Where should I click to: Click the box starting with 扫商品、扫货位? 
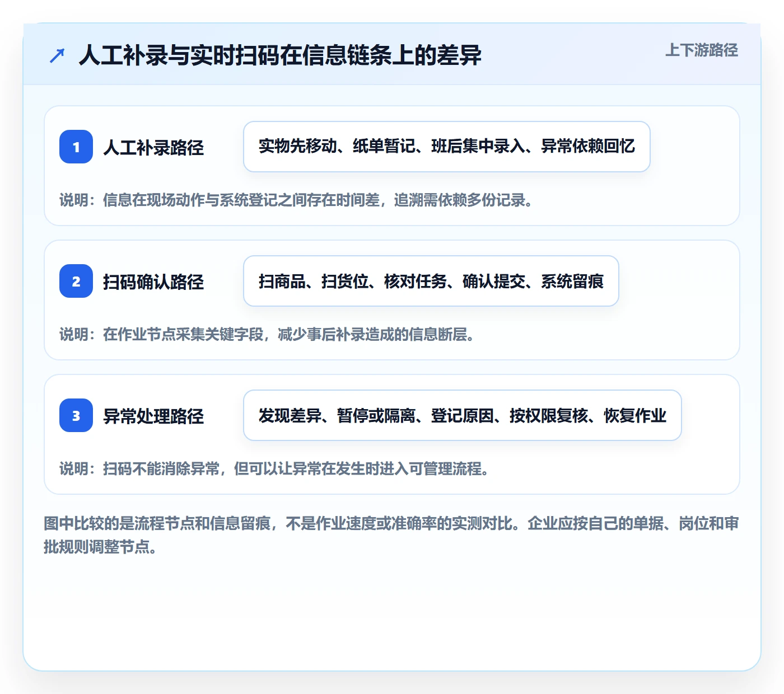click(431, 281)
